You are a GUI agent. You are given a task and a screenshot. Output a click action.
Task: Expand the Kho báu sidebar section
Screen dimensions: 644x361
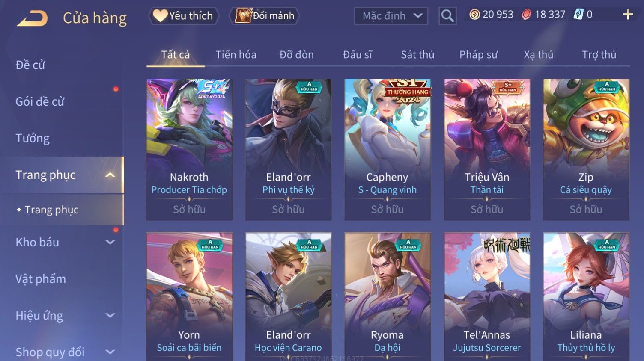(110, 242)
